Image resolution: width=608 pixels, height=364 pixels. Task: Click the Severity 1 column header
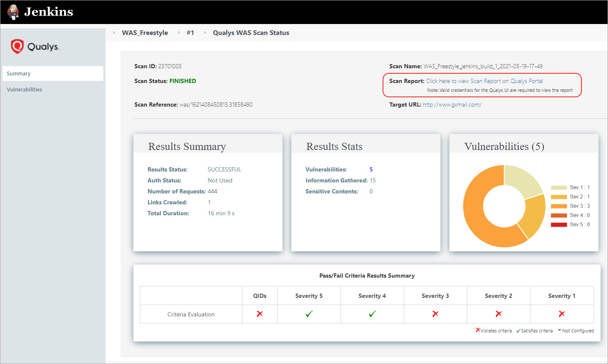click(562, 296)
